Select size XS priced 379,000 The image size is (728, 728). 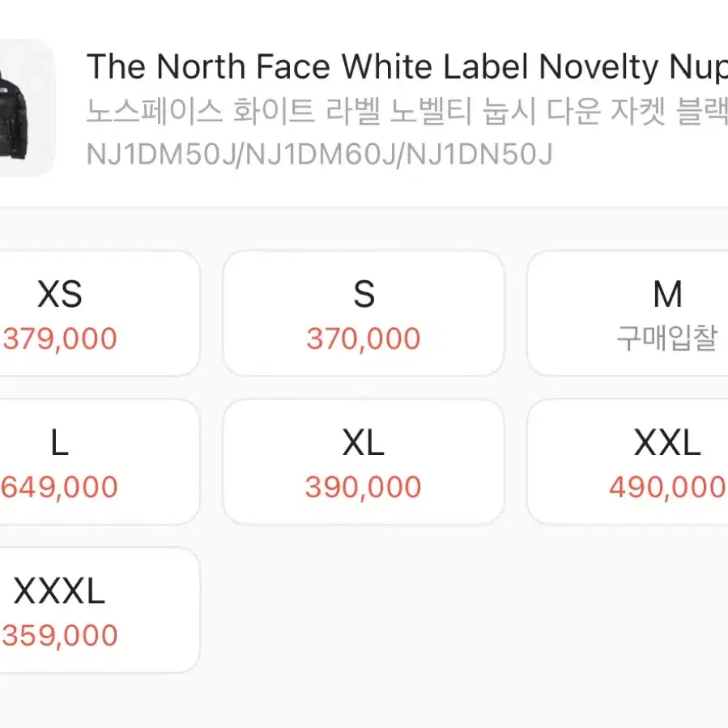click(x=100, y=313)
